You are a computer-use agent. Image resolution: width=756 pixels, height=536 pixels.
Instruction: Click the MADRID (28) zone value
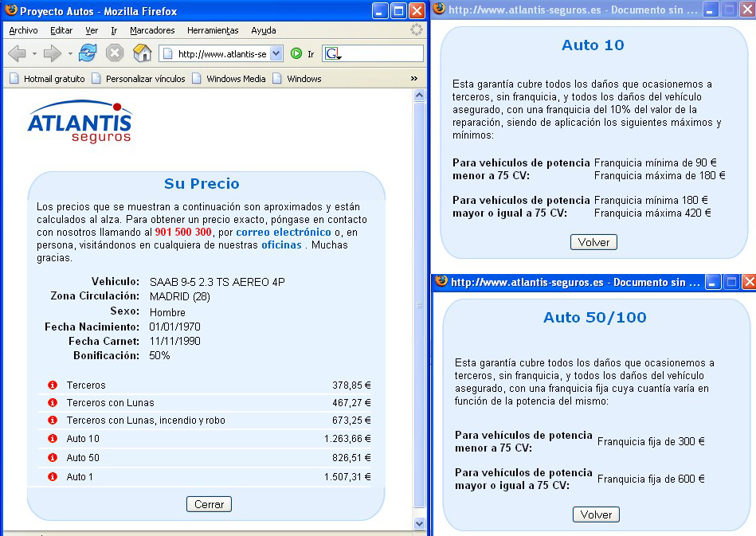180,296
